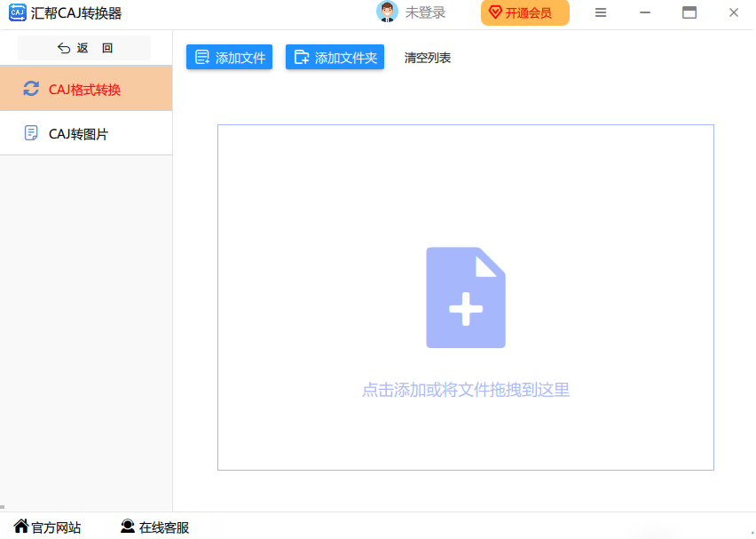Click the 未登录 login text
Image resolution: width=756 pixels, height=539 pixels.
(x=425, y=12)
